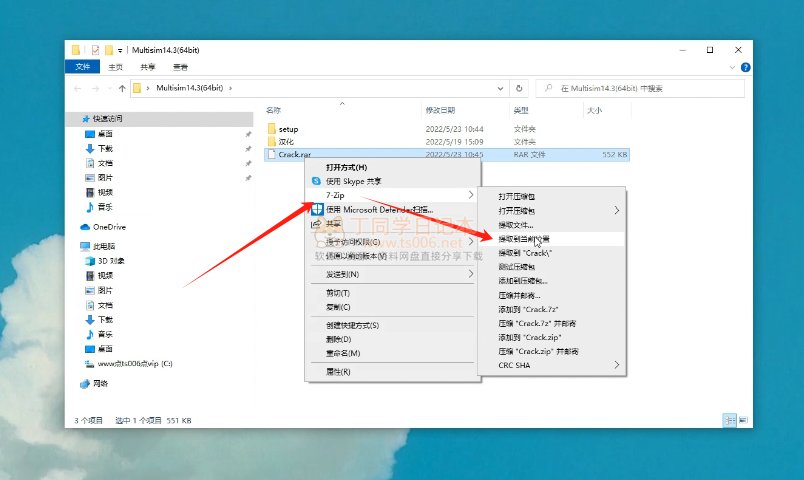The width and height of the screenshot is (804, 480).
Task: Open 属性(R) from the context menu
Action: pyautogui.click(x=392, y=372)
